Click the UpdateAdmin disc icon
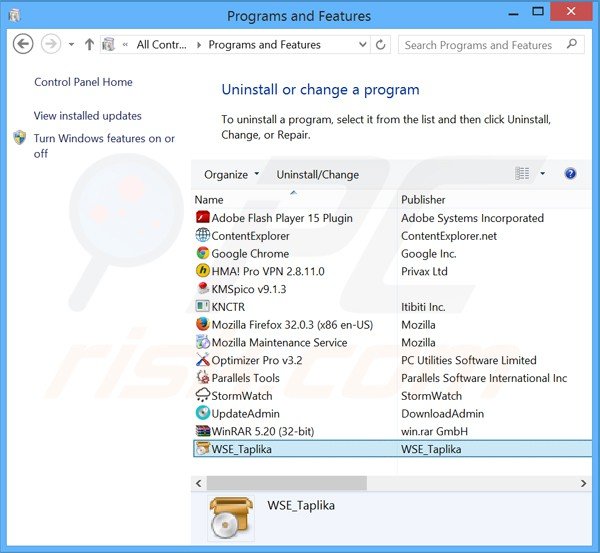This screenshot has height=553, width=600. pos(203,413)
